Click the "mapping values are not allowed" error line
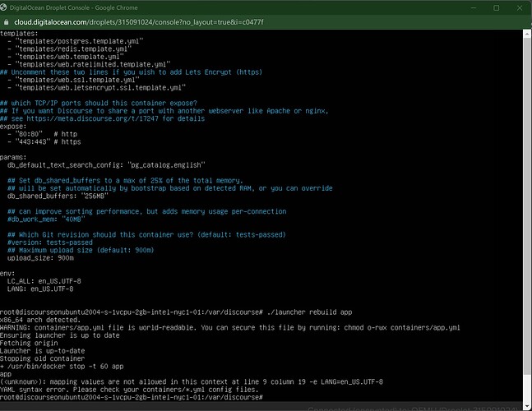Viewport: 532px width, 411px height. pos(192,382)
